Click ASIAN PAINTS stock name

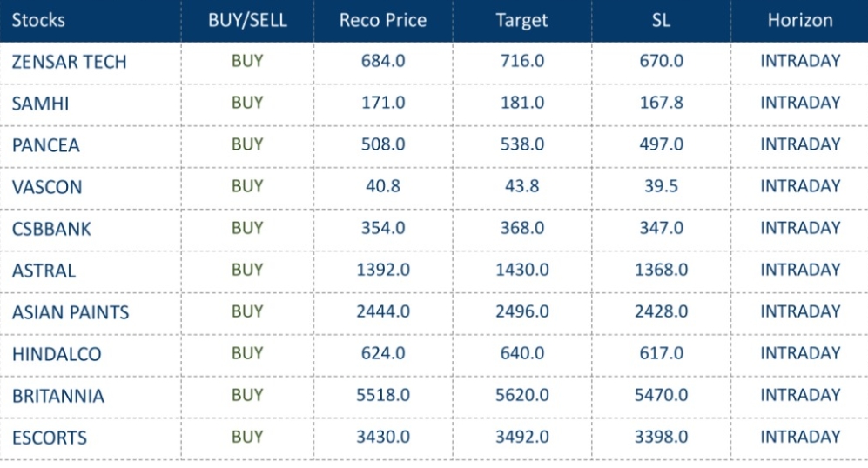coord(70,312)
